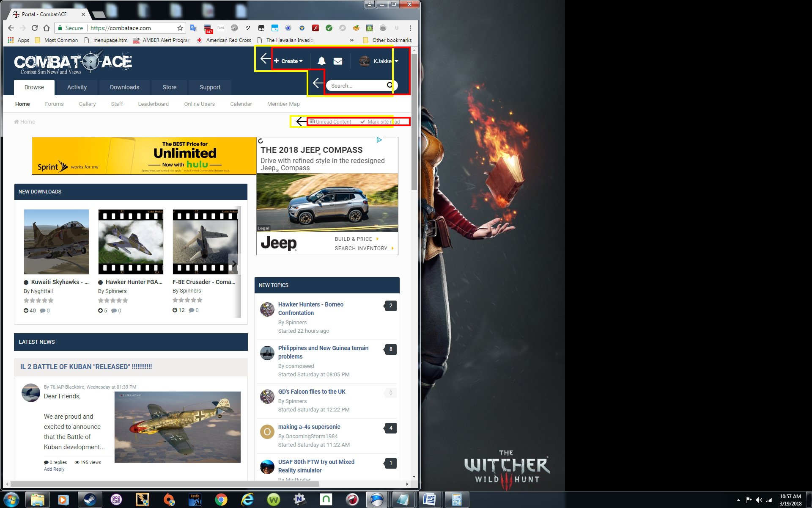
Task: Open the Leaderboard submenu link
Action: tap(153, 104)
